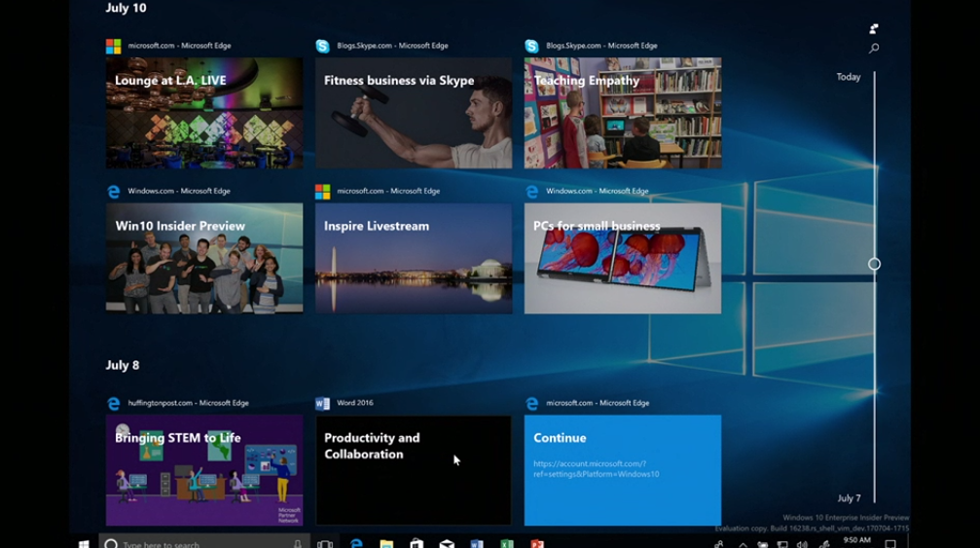The image size is (980, 548).
Task: Open Excel from the taskbar
Action: click(506, 544)
